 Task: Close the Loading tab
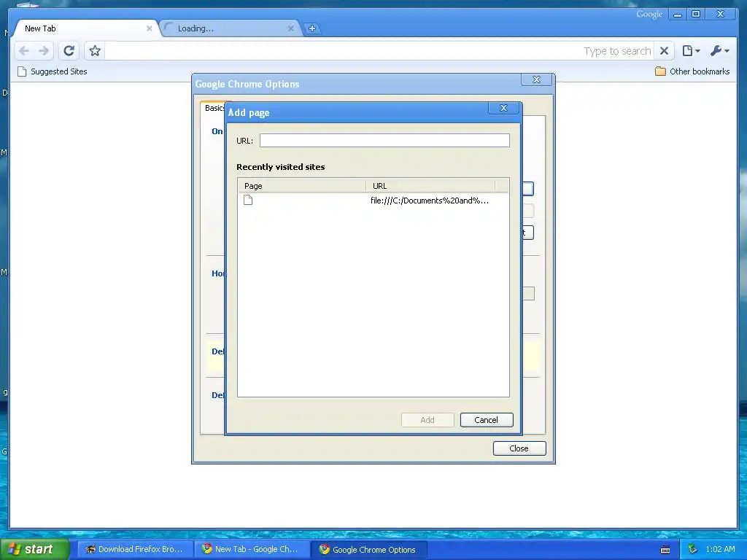coord(290,28)
